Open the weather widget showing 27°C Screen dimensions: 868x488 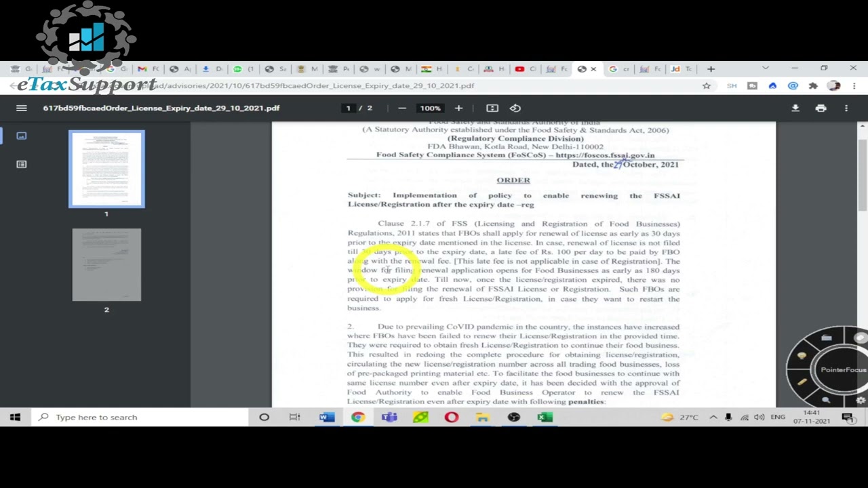[679, 417]
